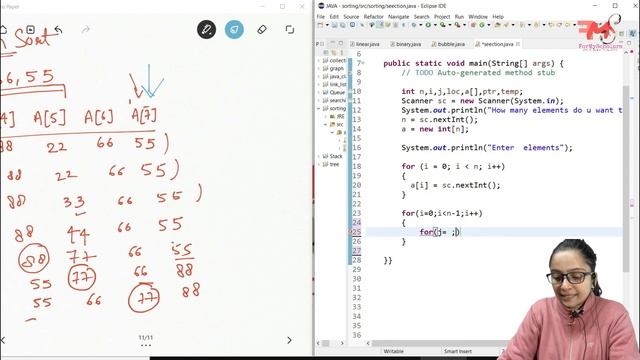Open the Source menu in Eclipse
This screenshot has height=360, width=640.
pyautogui.click(x=351, y=17)
